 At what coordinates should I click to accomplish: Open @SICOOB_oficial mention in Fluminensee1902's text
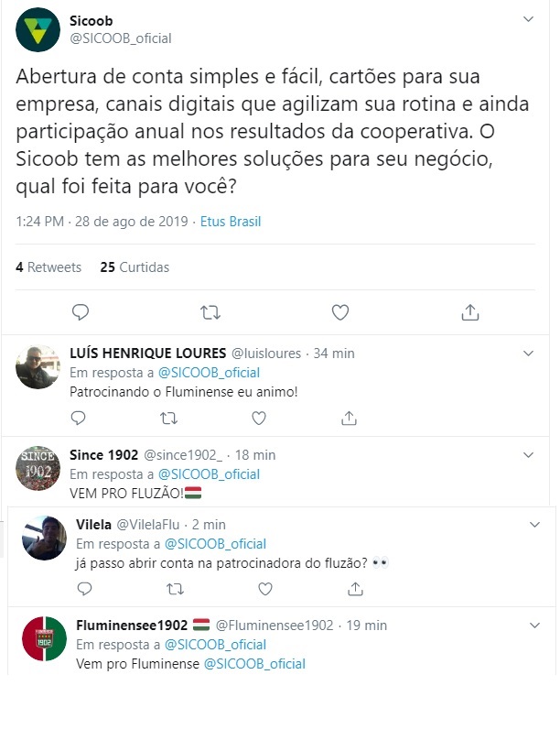(254, 663)
